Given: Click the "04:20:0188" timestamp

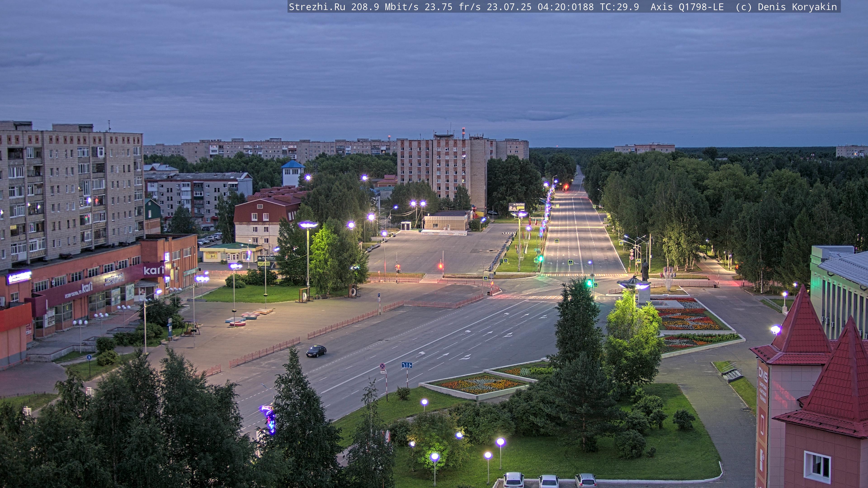Looking at the screenshot, I should [565, 7].
